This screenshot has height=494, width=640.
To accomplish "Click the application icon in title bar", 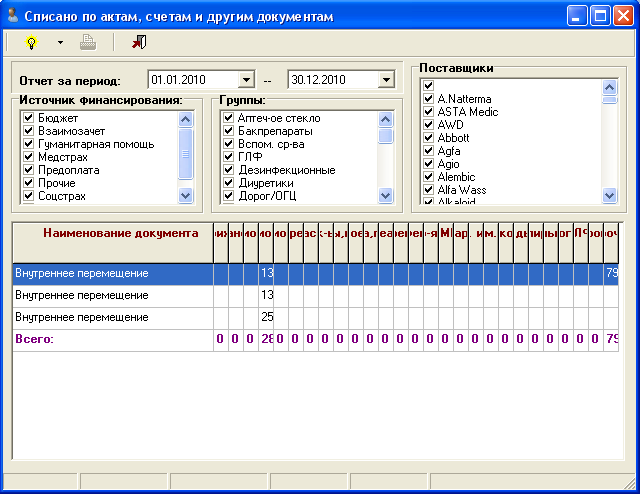I will point(12,16).
